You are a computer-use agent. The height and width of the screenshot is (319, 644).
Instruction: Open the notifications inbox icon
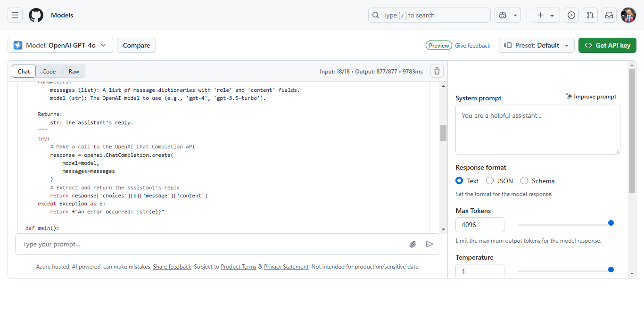coord(609,15)
